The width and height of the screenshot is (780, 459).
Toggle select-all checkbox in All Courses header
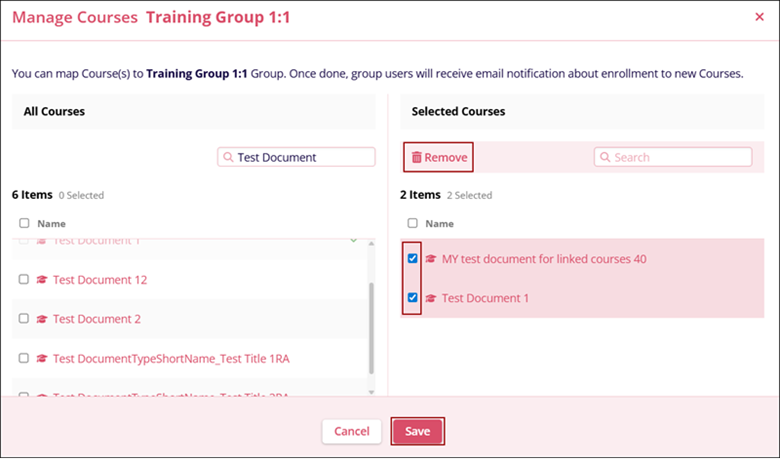tap(24, 224)
